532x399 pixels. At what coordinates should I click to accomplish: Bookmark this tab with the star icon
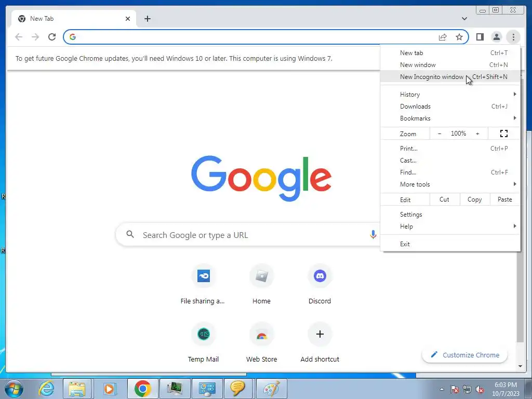(x=459, y=37)
